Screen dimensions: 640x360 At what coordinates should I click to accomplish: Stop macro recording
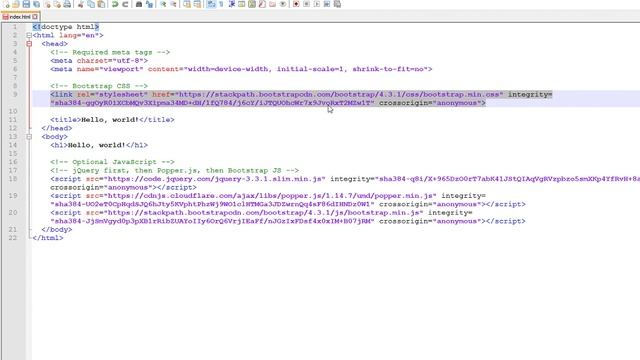(x=306, y=4)
